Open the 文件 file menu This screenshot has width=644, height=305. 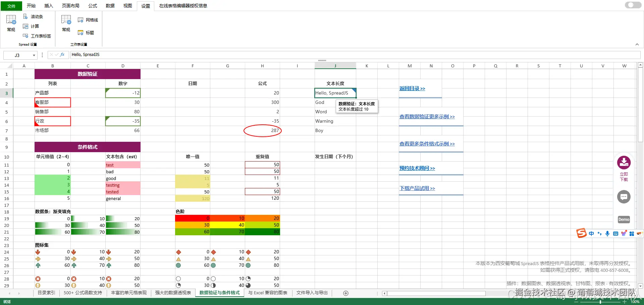coord(11,6)
